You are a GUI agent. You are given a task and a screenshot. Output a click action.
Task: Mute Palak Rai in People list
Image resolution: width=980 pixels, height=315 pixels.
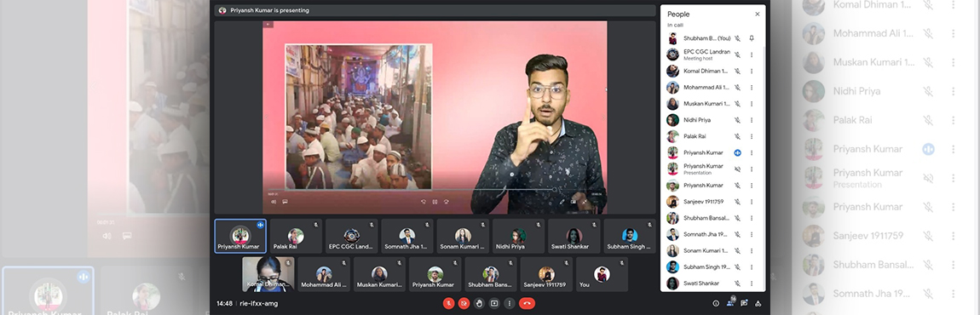tap(737, 136)
